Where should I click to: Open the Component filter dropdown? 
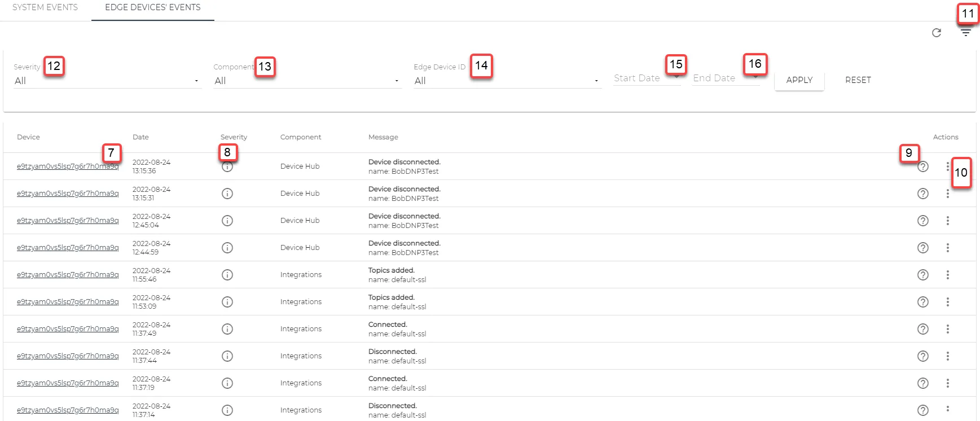pos(307,81)
